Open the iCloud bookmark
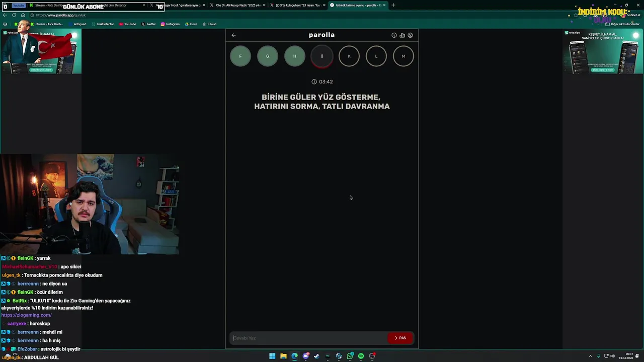Image resolution: width=644 pixels, height=362 pixels. point(209,24)
